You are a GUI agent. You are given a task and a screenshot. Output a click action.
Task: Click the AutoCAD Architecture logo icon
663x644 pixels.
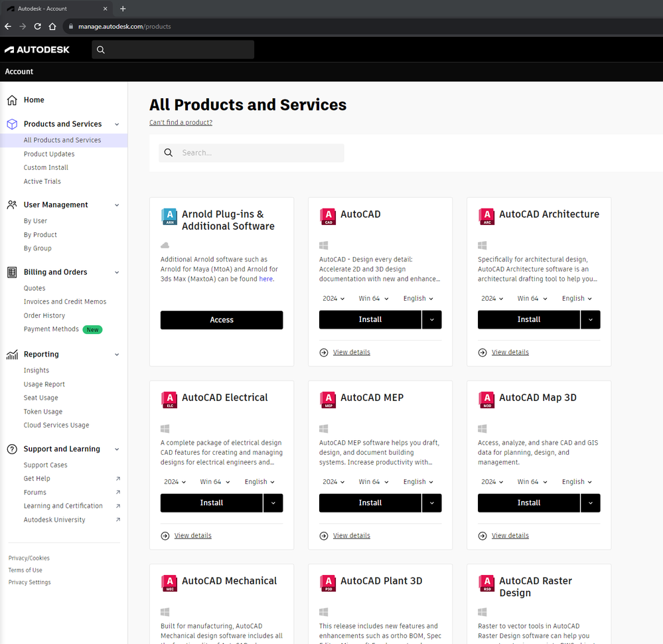point(486,216)
